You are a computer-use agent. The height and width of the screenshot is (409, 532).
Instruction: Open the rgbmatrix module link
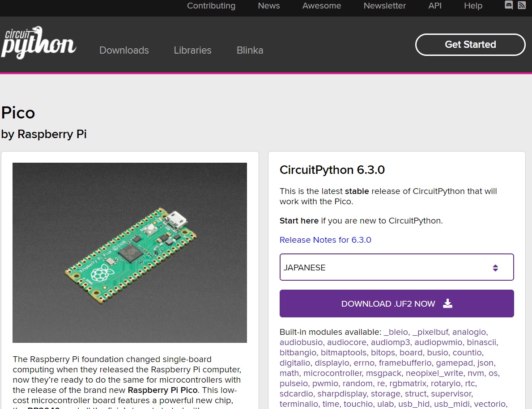pos(408,384)
